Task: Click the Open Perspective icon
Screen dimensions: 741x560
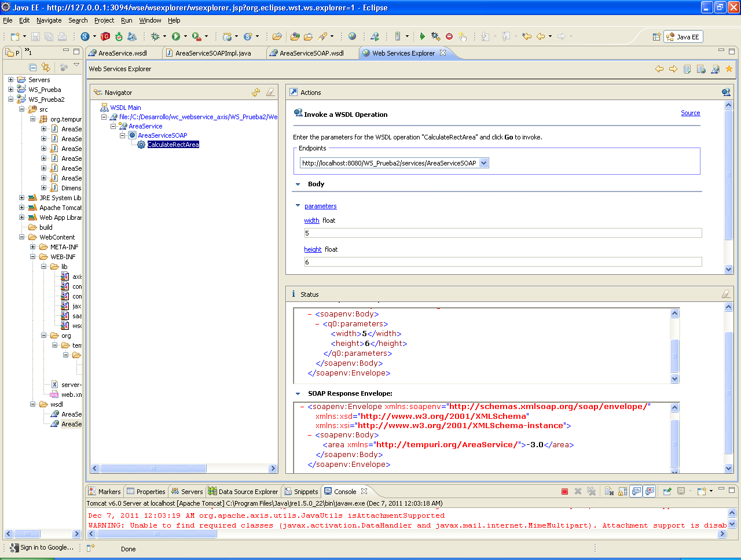Action: pos(656,36)
